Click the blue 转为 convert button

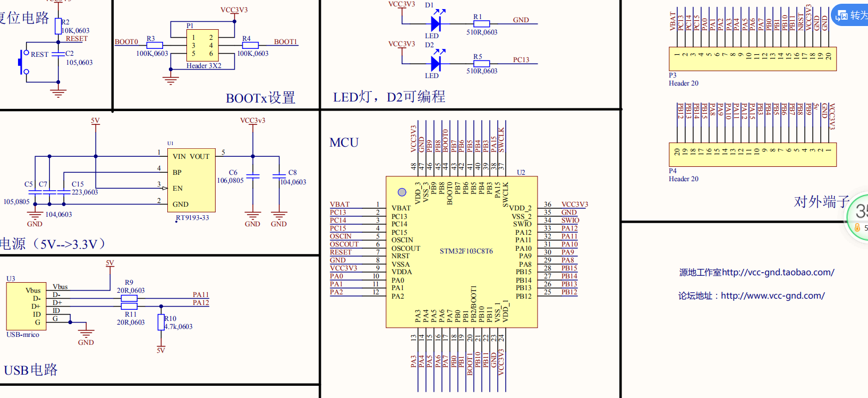[x=850, y=15]
